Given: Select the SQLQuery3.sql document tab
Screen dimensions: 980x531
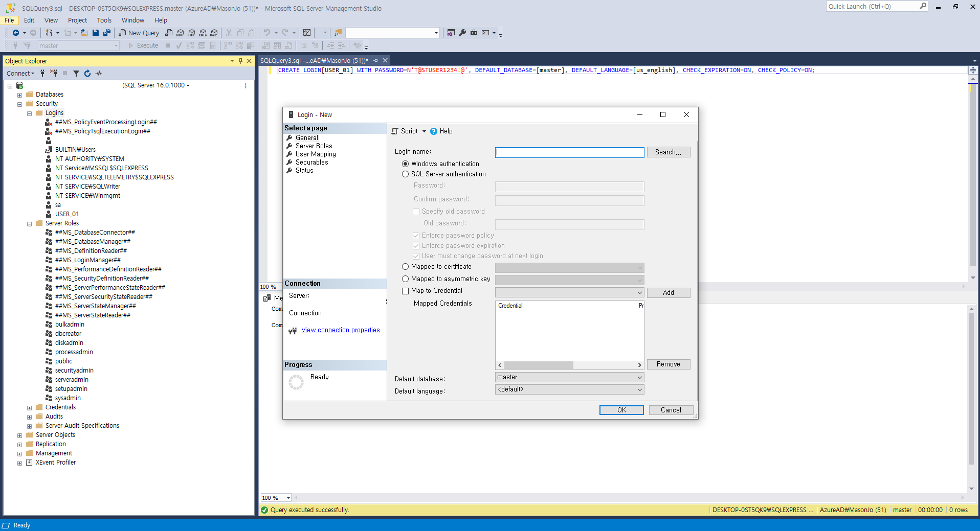Looking at the screenshot, I should (x=314, y=60).
